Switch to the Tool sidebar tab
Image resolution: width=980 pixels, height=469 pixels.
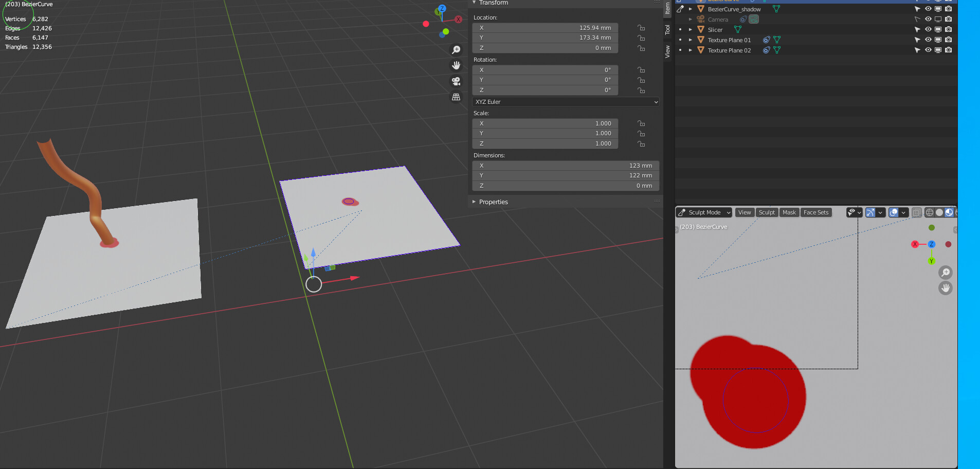[x=667, y=30]
